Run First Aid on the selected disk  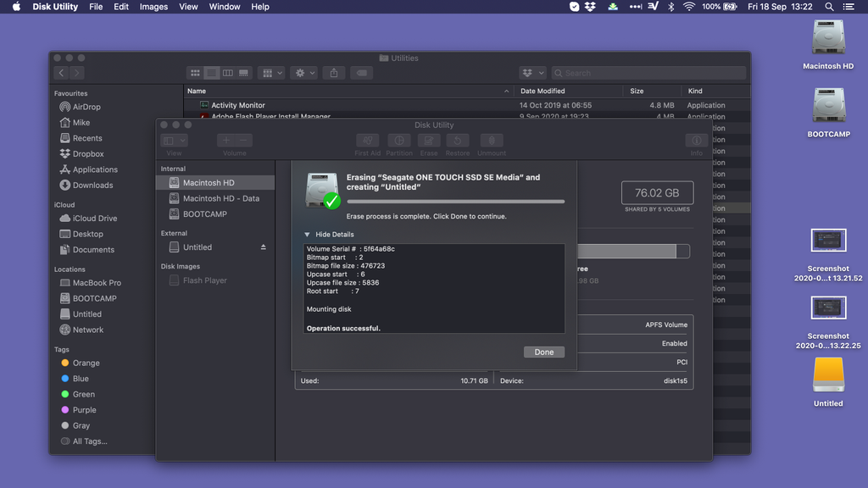tap(368, 142)
